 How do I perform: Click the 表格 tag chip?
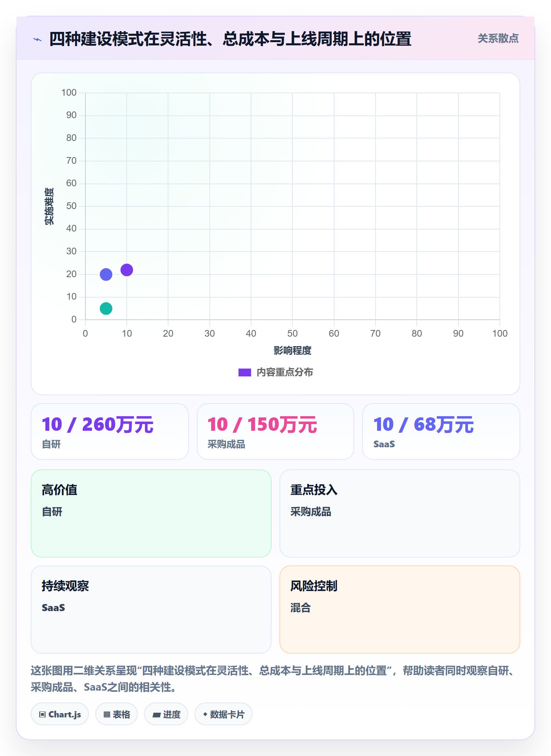(x=116, y=714)
